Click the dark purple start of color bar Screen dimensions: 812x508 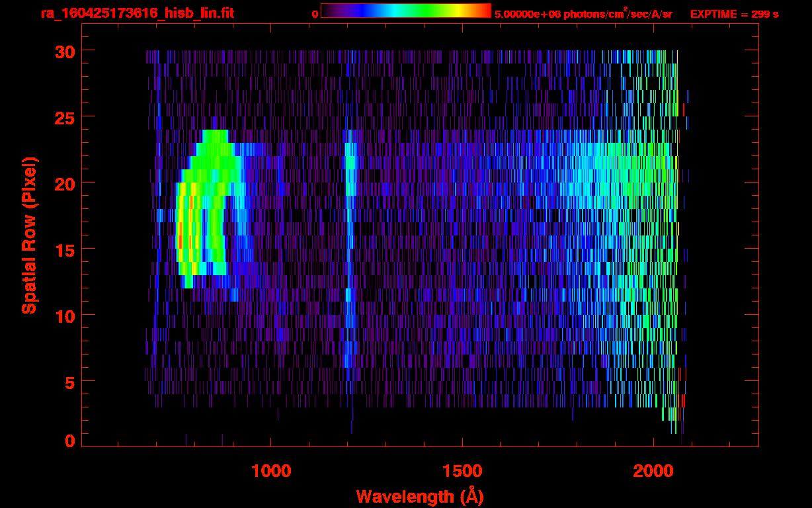[x=329, y=11]
